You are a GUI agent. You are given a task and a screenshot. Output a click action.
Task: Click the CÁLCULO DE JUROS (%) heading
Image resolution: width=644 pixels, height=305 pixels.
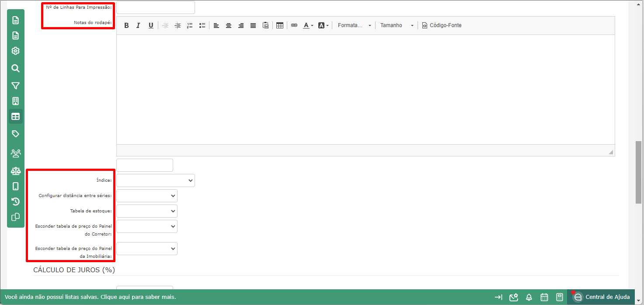point(74,270)
